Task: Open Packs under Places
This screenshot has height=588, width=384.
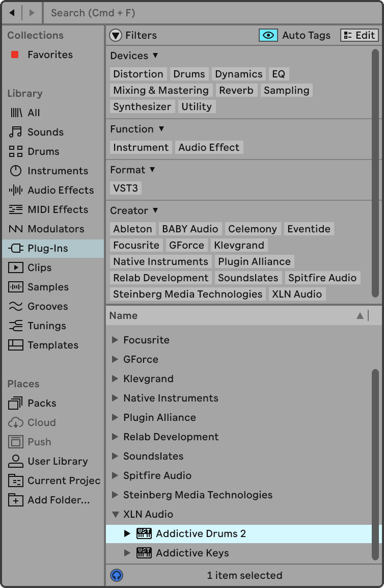Action: tap(42, 403)
